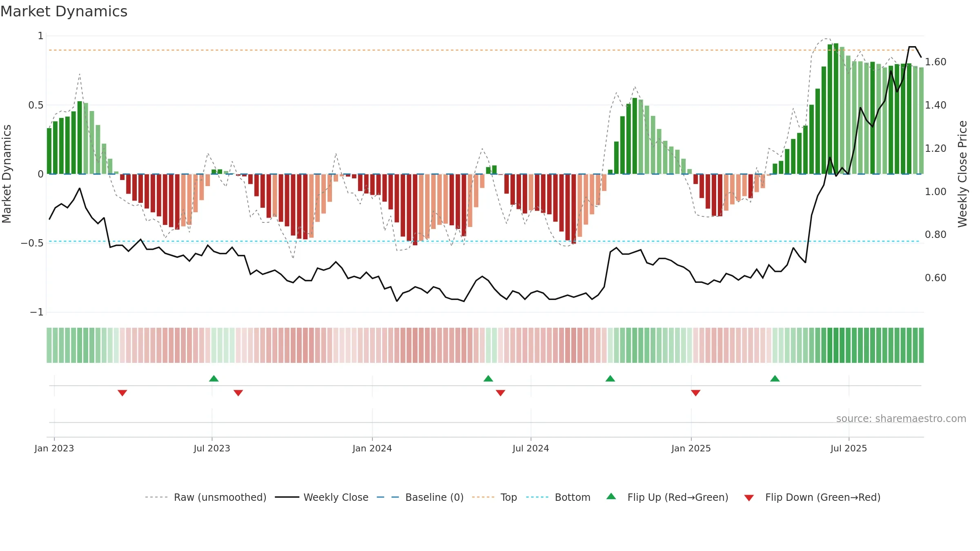Click the green flip-up triangle at Oct 2024
Screen dimensions: 980x551
pos(610,378)
